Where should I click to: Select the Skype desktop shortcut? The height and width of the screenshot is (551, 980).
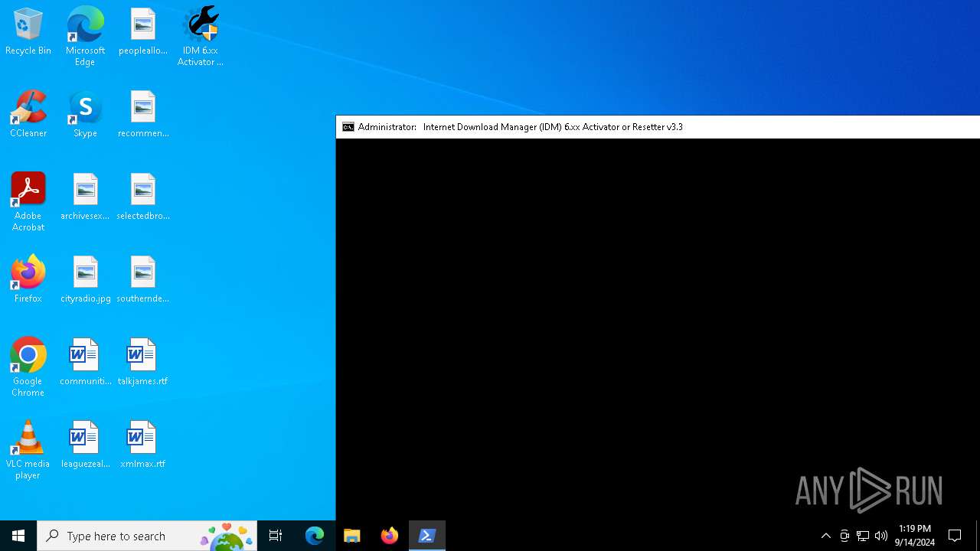(x=85, y=115)
